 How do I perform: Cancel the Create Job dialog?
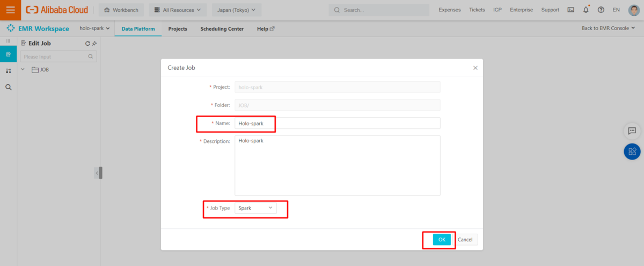465,240
